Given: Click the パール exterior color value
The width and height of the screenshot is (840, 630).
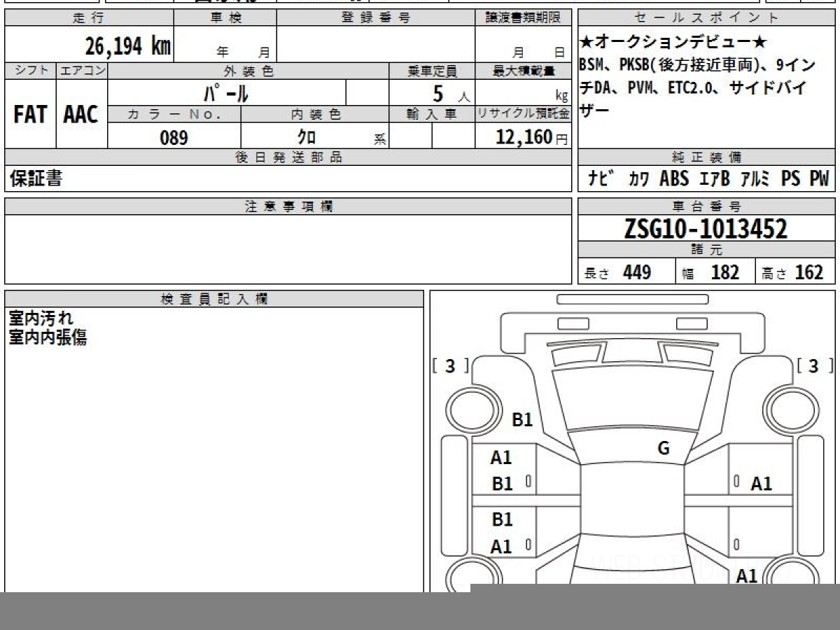Looking at the screenshot, I should (227, 93).
